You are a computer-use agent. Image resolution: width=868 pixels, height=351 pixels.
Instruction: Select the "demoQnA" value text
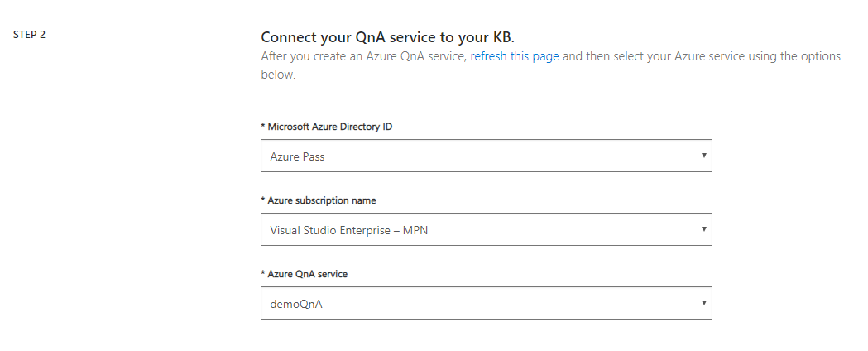click(296, 304)
